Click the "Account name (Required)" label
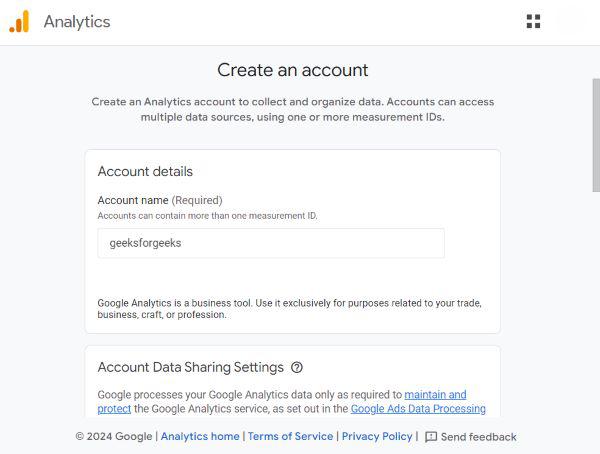 (160, 200)
